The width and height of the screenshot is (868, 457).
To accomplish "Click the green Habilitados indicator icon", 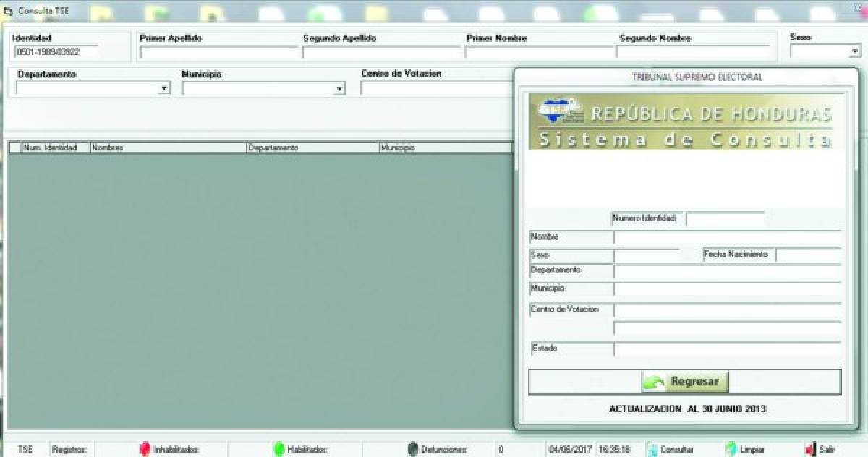I will (278, 449).
